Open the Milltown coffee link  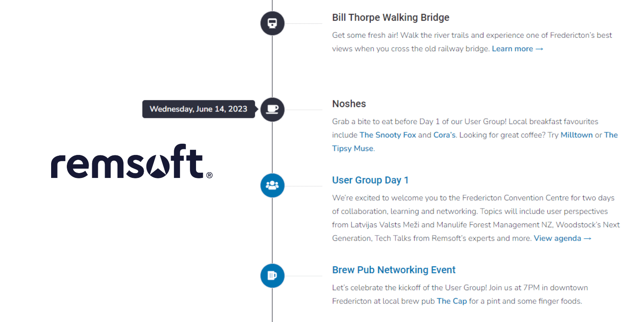pos(576,135)
